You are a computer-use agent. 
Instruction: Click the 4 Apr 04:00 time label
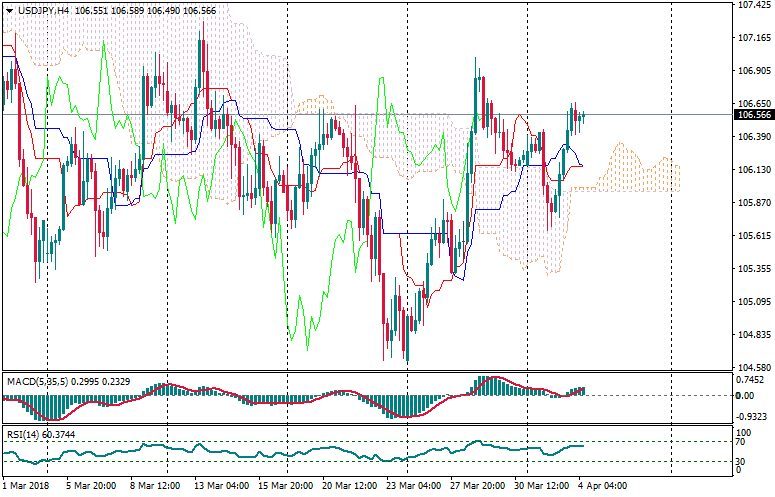604,486
